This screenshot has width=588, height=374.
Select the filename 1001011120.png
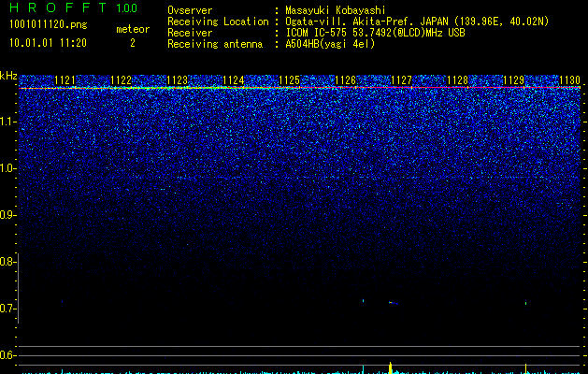coord(49,24)
